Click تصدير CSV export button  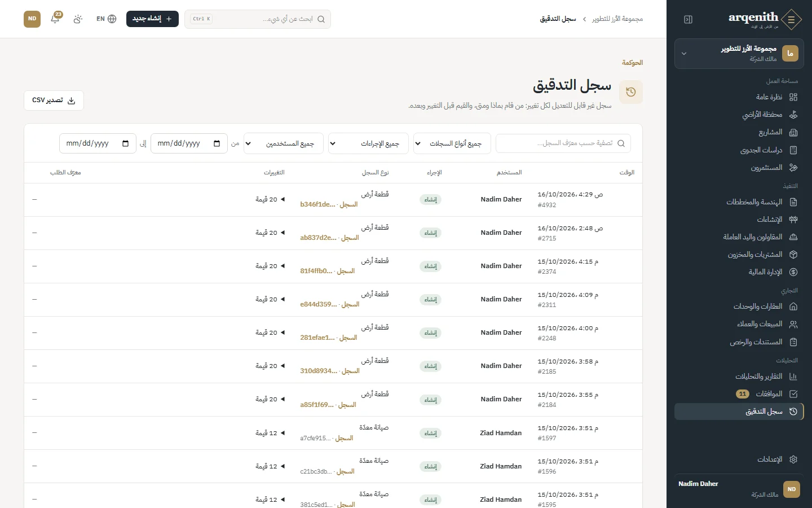(x=54, y=100)
